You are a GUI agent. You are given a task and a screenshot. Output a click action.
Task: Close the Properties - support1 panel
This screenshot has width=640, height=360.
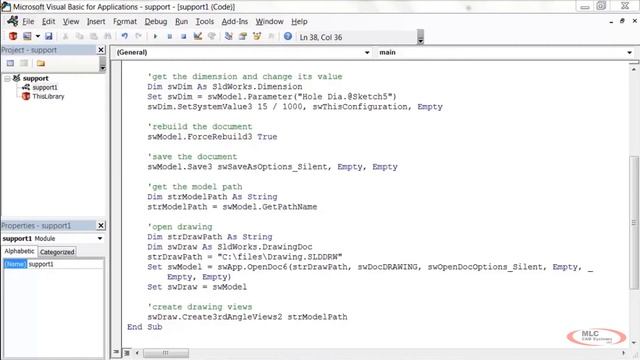click(x=101, y=225)
